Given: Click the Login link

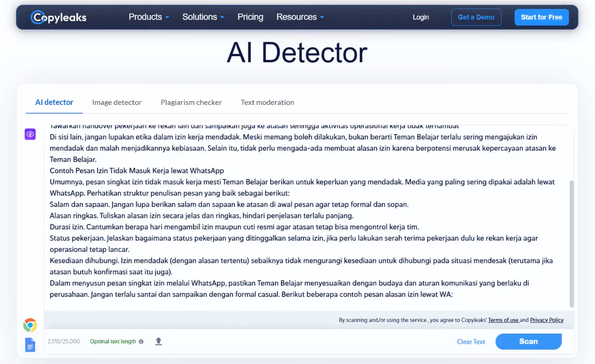Looking at the screenshot, I should pyautogui.click(x=421, y=17).
